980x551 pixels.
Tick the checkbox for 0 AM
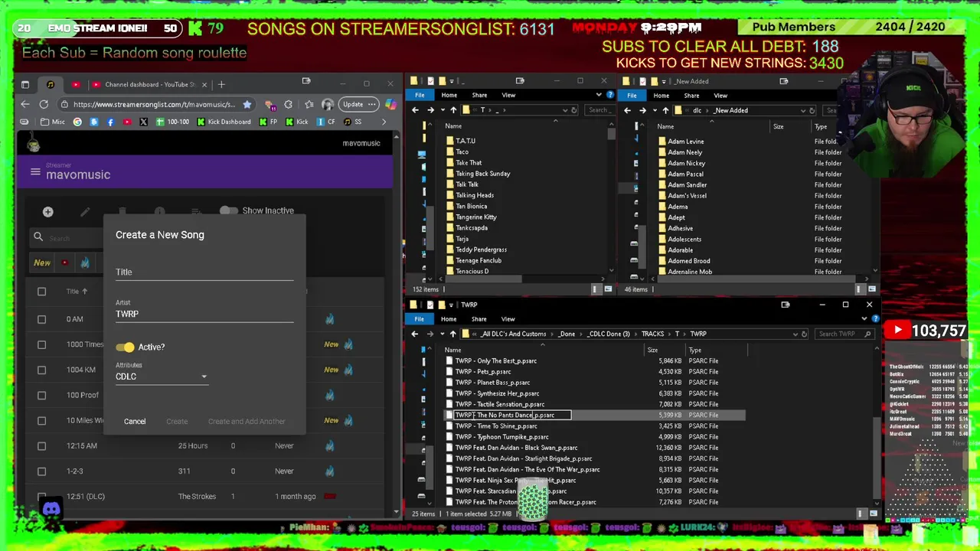pyautogui.click(x=41, y=319)
